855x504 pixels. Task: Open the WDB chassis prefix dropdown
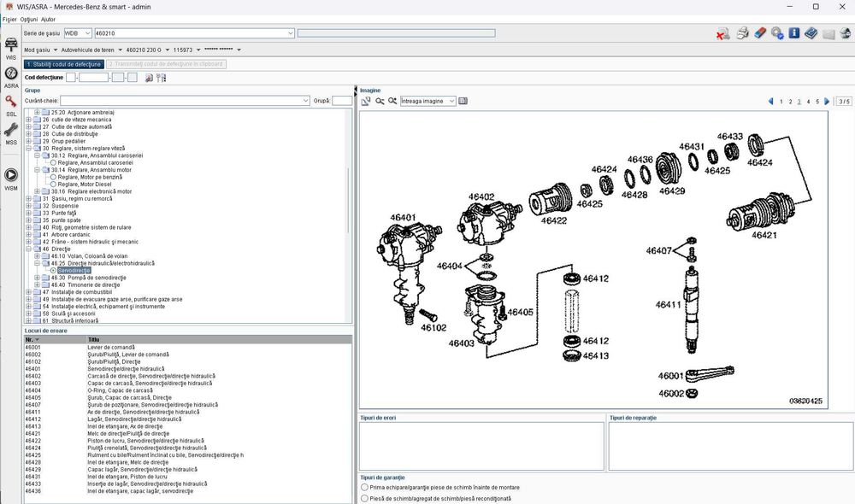(x=87, y=33)
